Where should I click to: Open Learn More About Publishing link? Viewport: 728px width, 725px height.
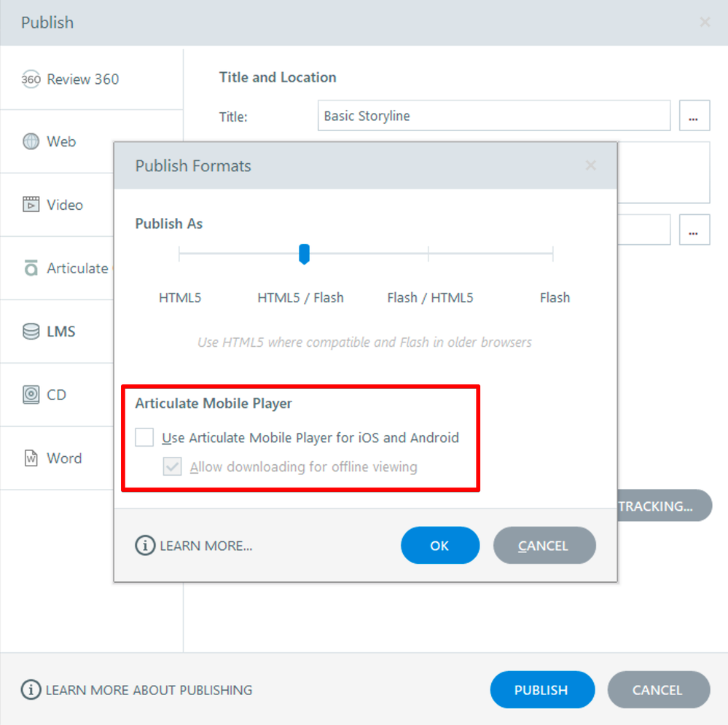pyautogui.click(x=149, y=689)
